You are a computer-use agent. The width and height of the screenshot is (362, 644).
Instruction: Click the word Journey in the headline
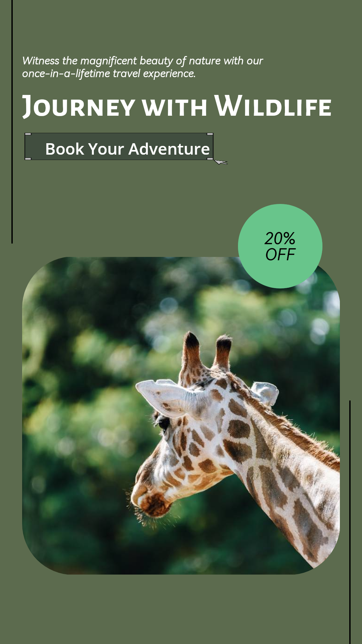pyautogui.click(x=79, y=107)
